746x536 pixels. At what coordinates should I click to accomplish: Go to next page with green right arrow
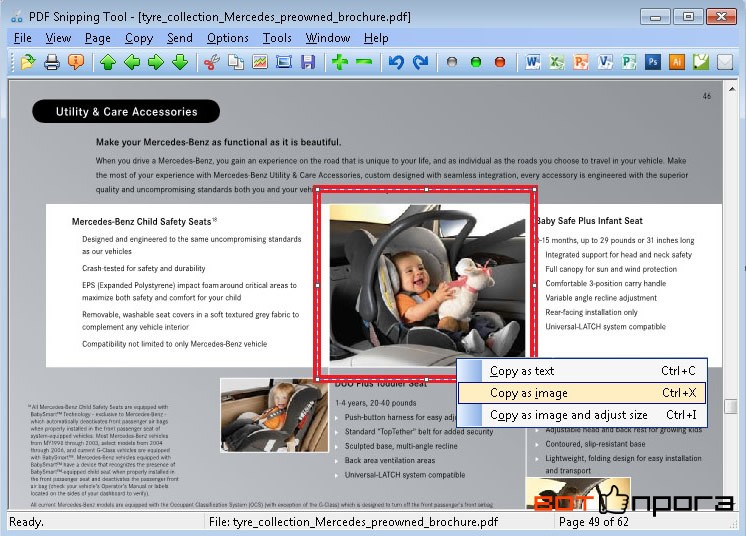pos(156,62)
